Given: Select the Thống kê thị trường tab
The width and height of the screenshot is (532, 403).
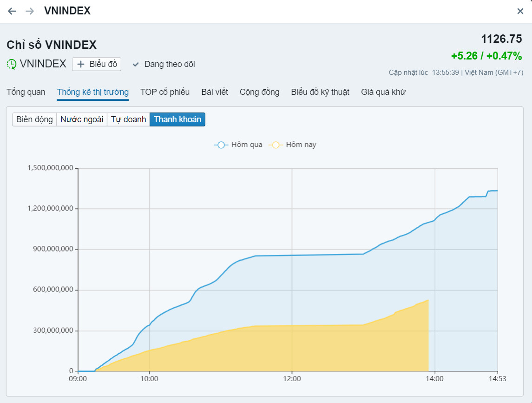Looking at the screenshot, I should click(92, 92).
